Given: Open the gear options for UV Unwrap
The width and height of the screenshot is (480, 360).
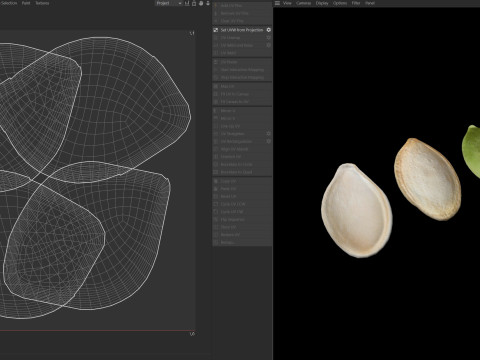Looking at the screenshot, I should 269,38.
